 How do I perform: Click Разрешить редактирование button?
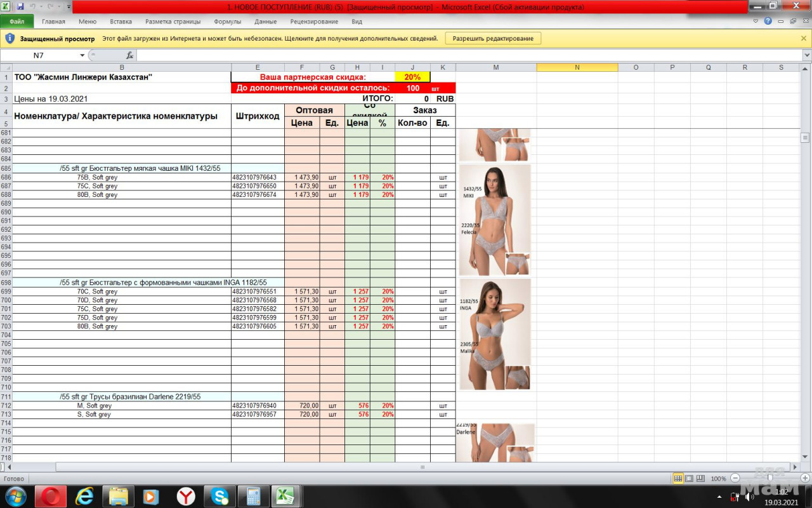pos(493,39)
